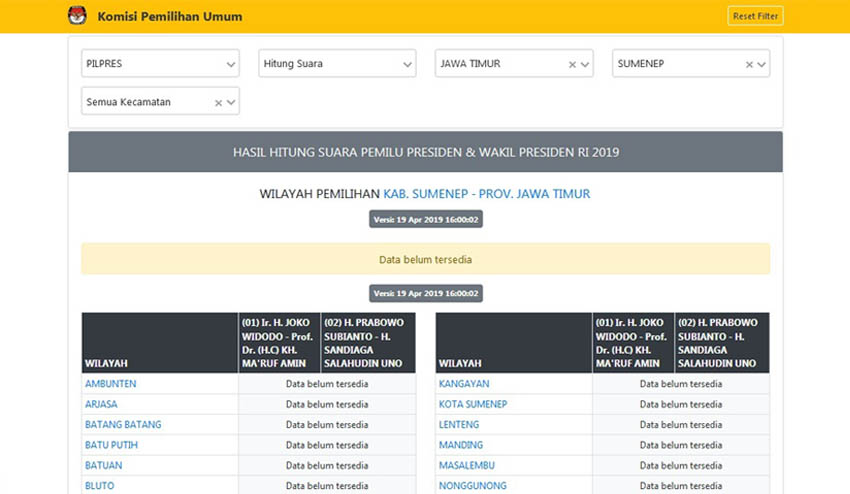Click the Versi badge just above the tables

pos(426,293)
